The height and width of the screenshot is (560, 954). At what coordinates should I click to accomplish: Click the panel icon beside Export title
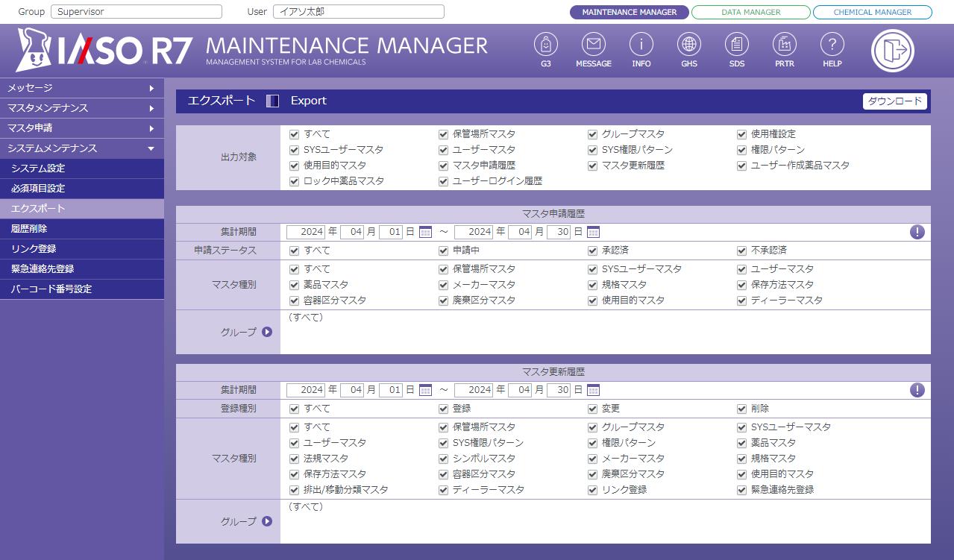pyautogui.click(x=273, y=101)
